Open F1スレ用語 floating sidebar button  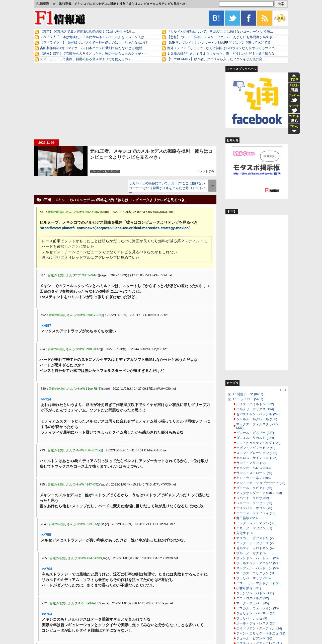tap(294, 88)
